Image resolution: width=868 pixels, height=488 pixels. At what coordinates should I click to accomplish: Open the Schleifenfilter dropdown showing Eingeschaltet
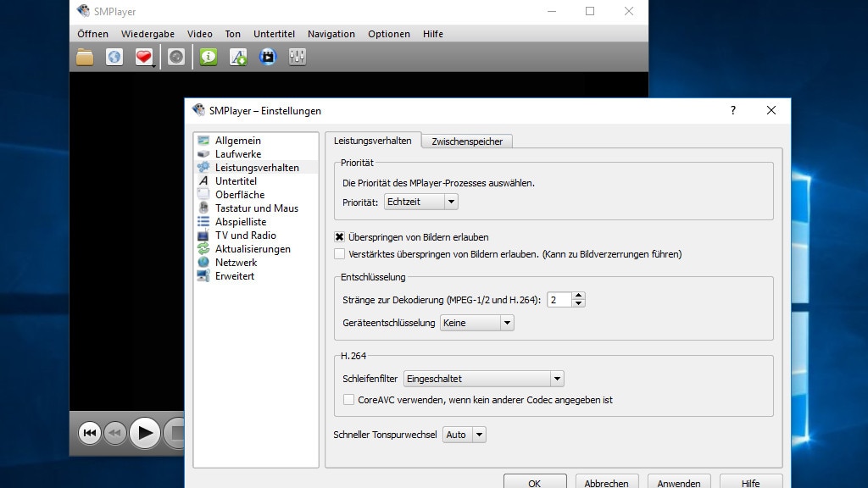click(484, 379)
